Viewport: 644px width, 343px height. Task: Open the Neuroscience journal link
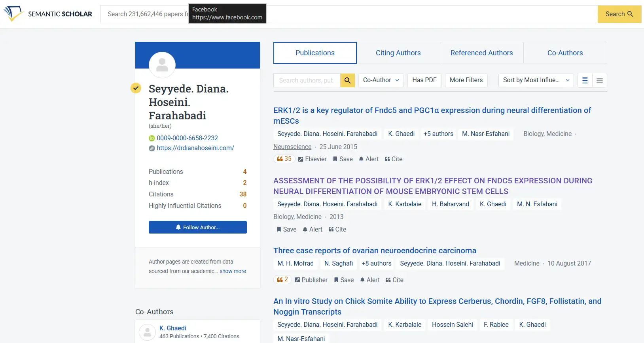coord(292,147)
